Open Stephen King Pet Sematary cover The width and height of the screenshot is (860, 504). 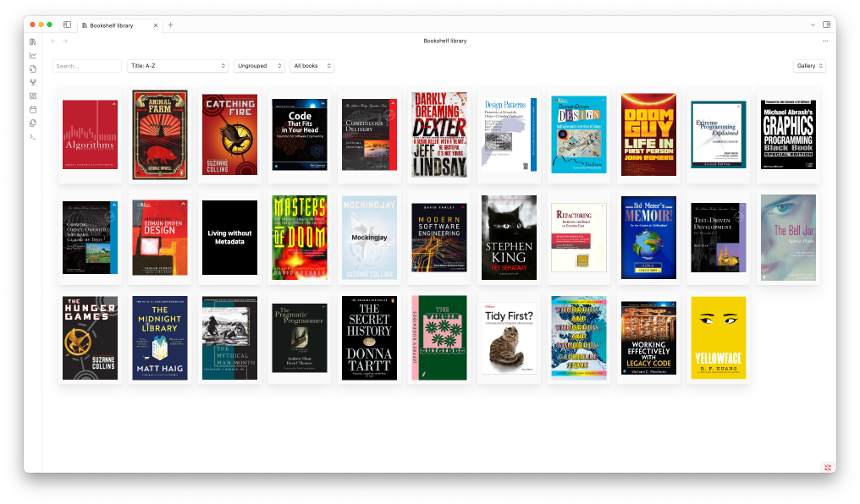click(509, 238)
